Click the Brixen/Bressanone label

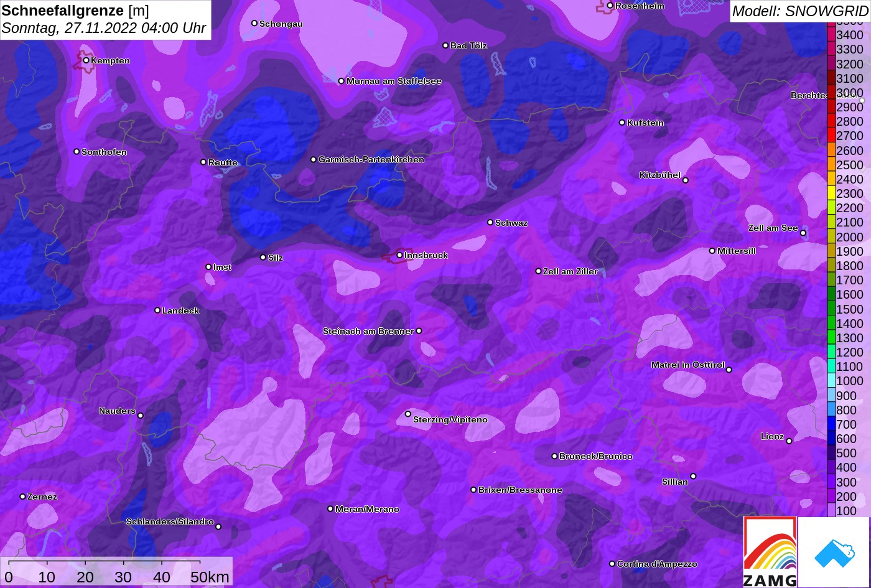point(520,490)
